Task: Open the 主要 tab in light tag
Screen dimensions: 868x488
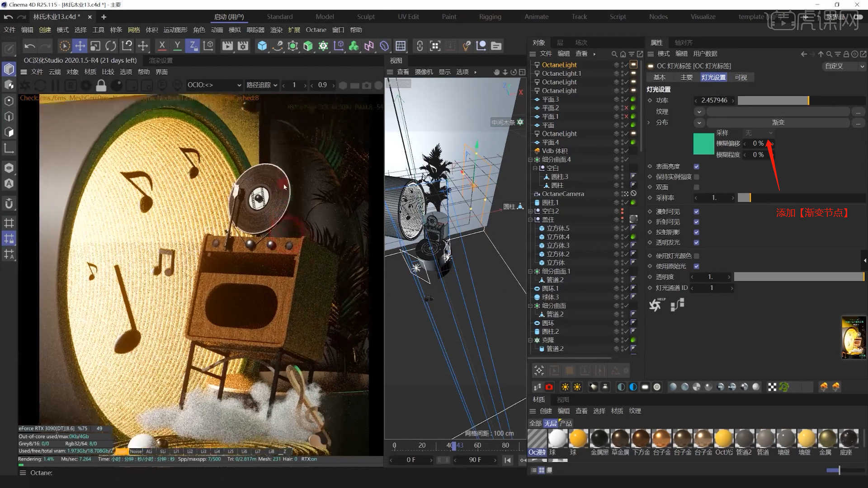Action: [x=686, y=78]
